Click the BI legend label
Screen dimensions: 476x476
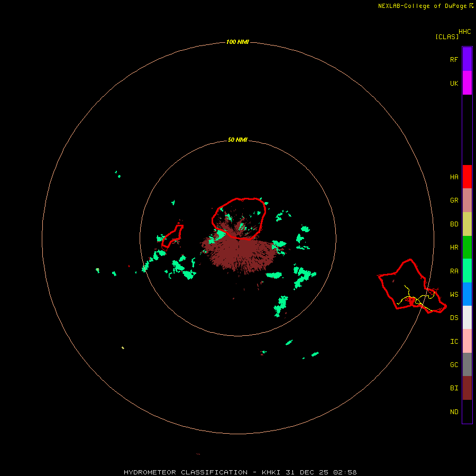(454, 388)
